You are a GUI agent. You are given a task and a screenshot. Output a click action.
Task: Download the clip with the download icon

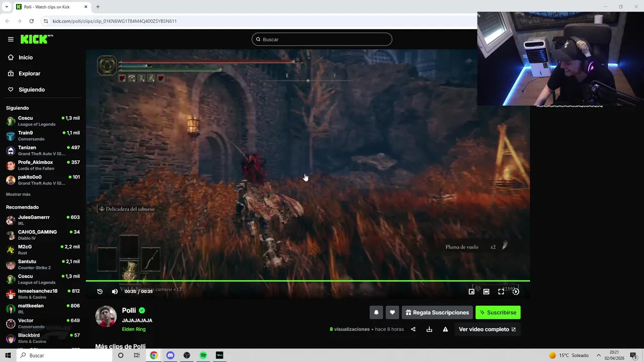pyautogui.click(x=429, y=329)
